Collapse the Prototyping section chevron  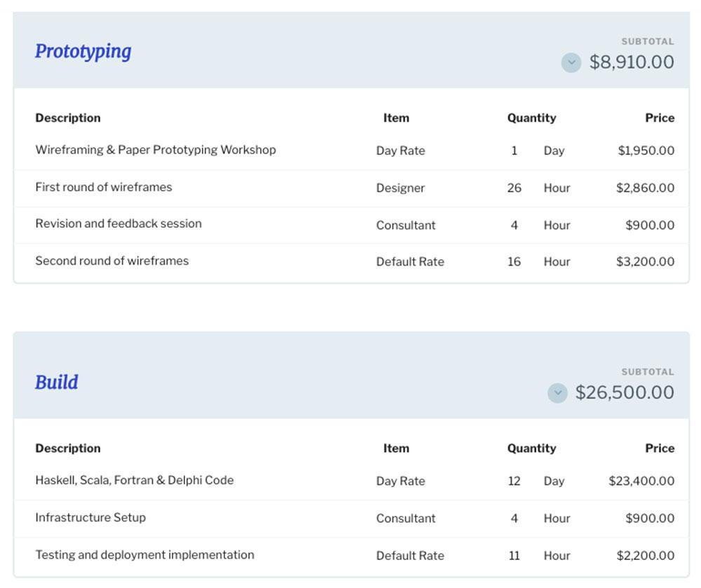point(571,63)
